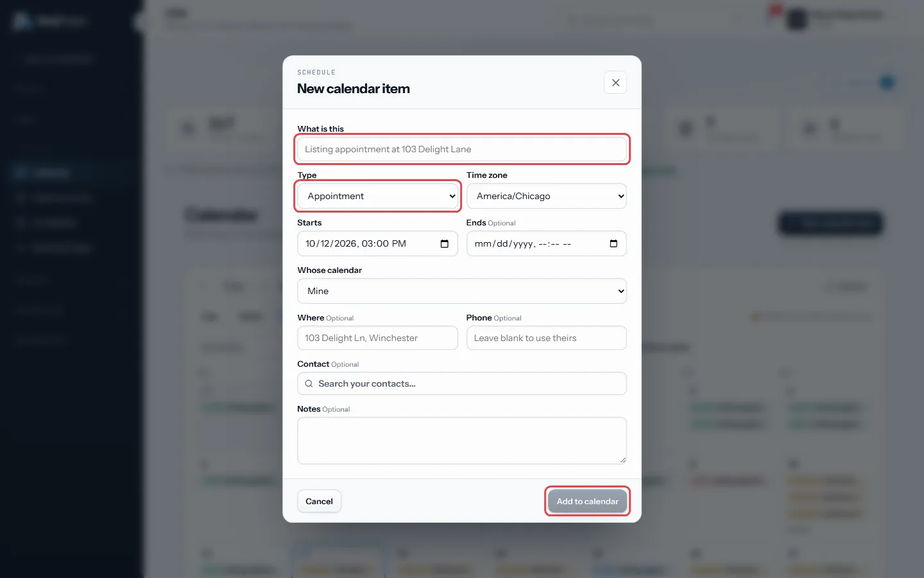Click the Phone Optional label
The width and height of the screenshot is (924, 578).
click(494, 317)
